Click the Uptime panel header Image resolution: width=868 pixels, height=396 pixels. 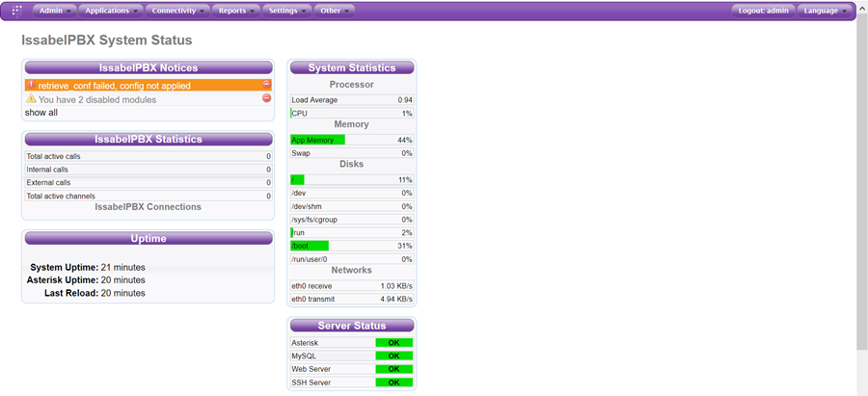coord(149,238)
